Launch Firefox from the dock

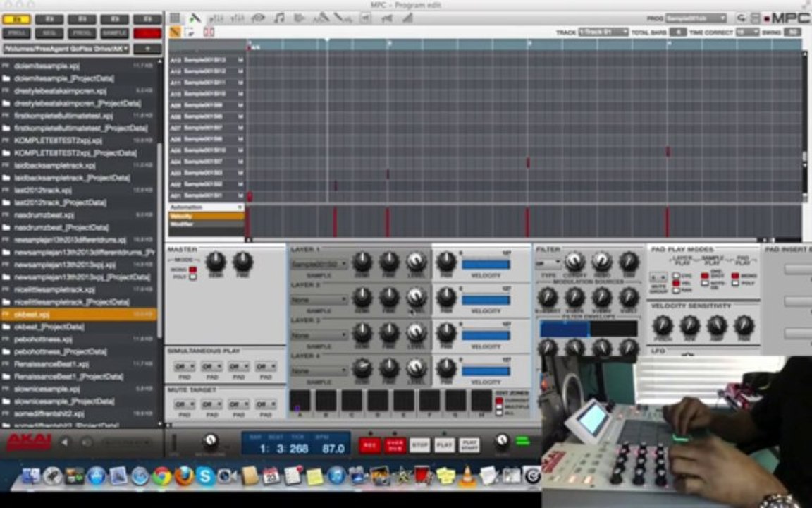(x=184, y=476)
